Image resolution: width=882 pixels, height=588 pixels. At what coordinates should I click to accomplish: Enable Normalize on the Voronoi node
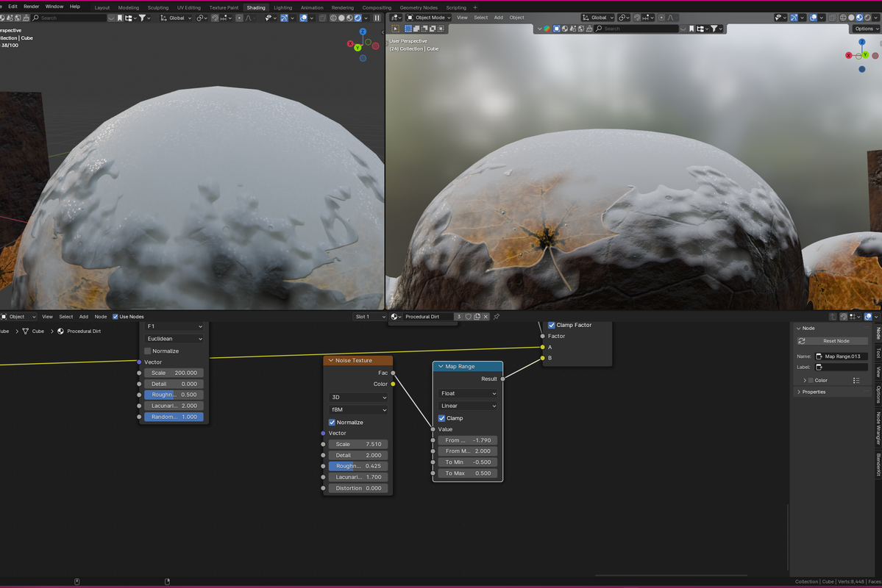148,351
